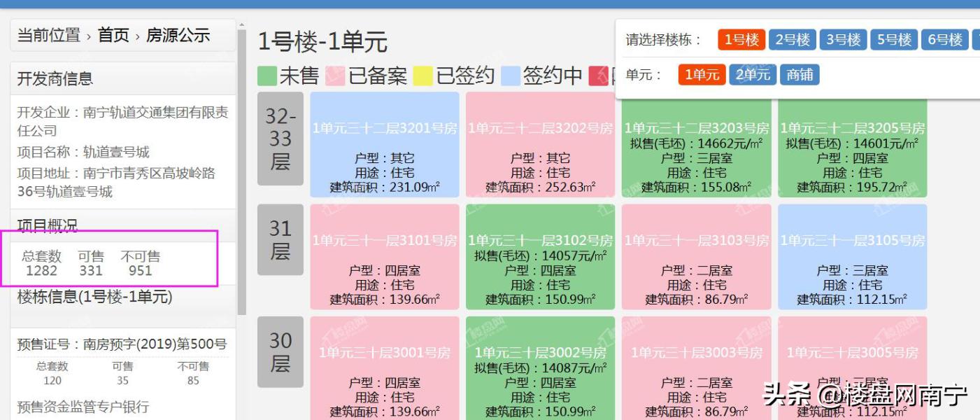Select the 3号楼 building button
The width and height of the screenshot is (980, 420).
pyautogui.click(x=844, y=40)
